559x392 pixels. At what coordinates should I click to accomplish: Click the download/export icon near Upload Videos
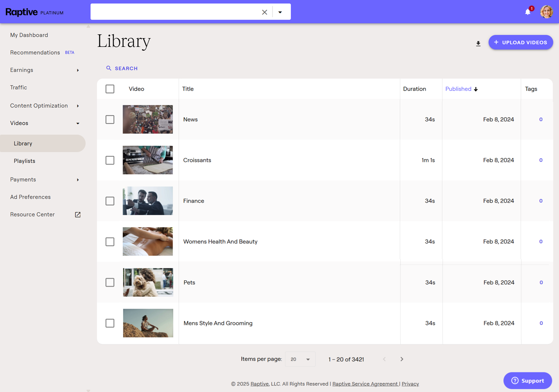[x=478, y=43]
